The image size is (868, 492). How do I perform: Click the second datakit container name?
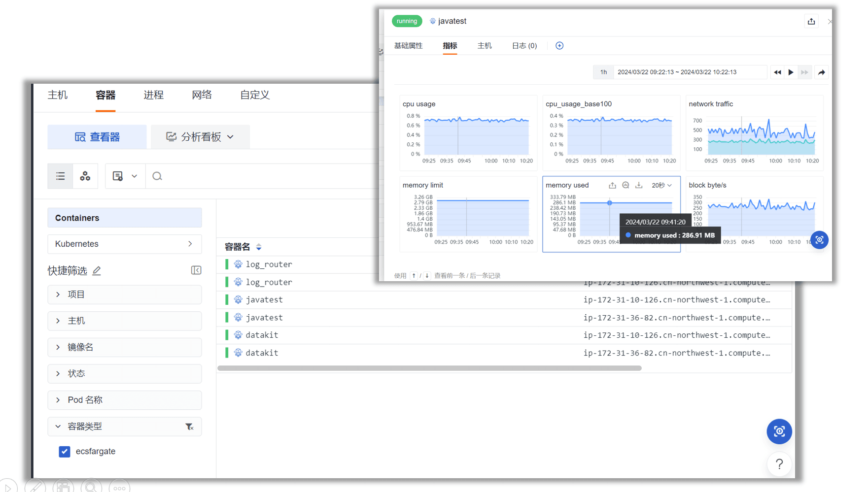pyautogui.click(x=262, y=353)
